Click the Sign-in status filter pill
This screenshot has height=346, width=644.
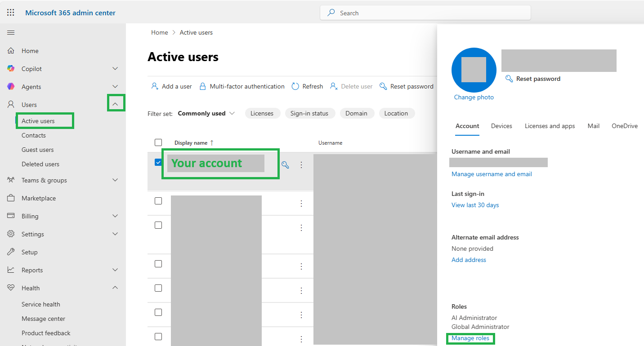[309, 113]
